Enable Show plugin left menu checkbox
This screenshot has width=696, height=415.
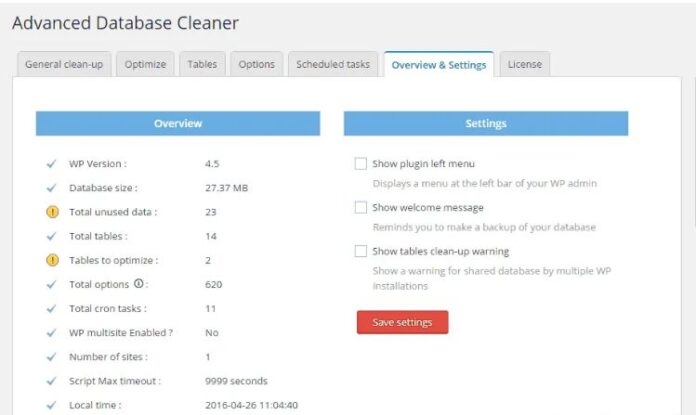[x=361, y=164]
